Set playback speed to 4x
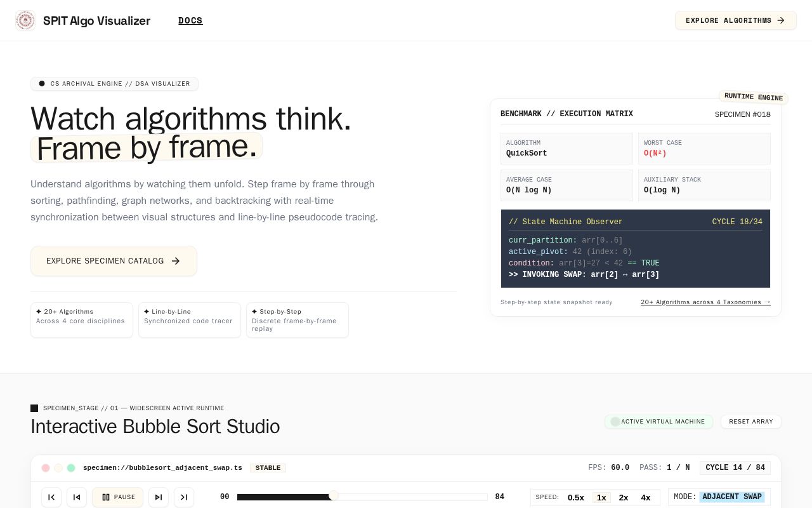 click(646, 497)
